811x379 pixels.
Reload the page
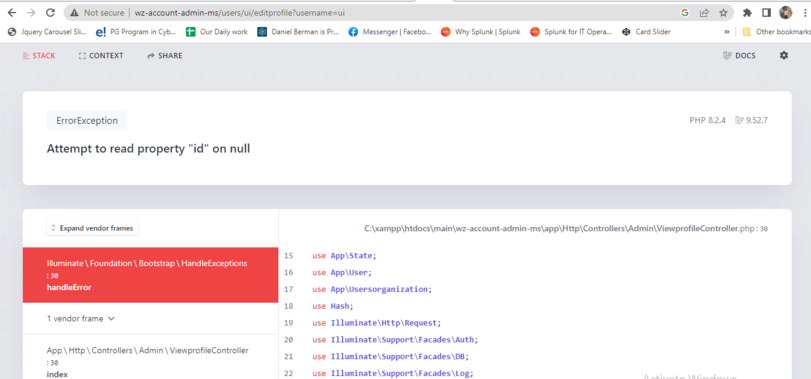click(x=50, y=13)
